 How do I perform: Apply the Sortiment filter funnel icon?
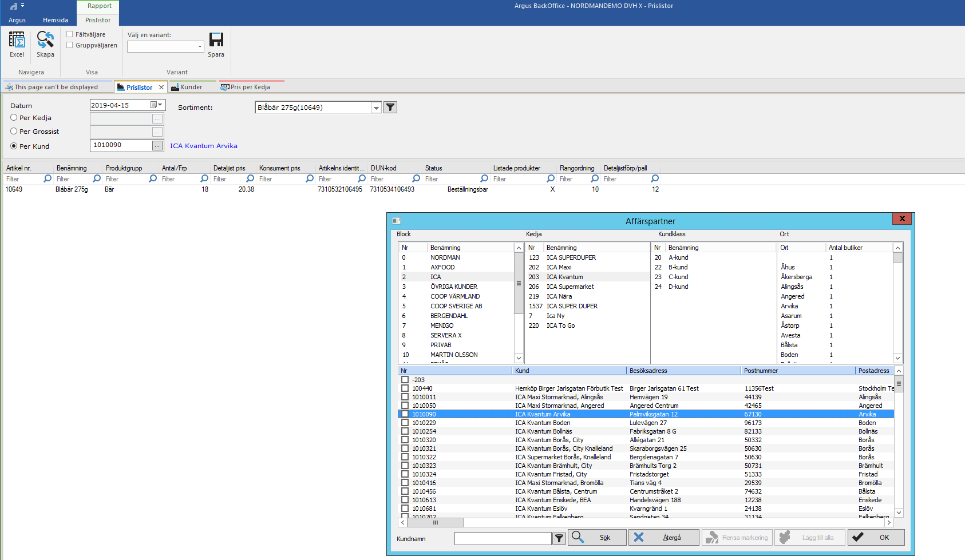tap(390, 108)
